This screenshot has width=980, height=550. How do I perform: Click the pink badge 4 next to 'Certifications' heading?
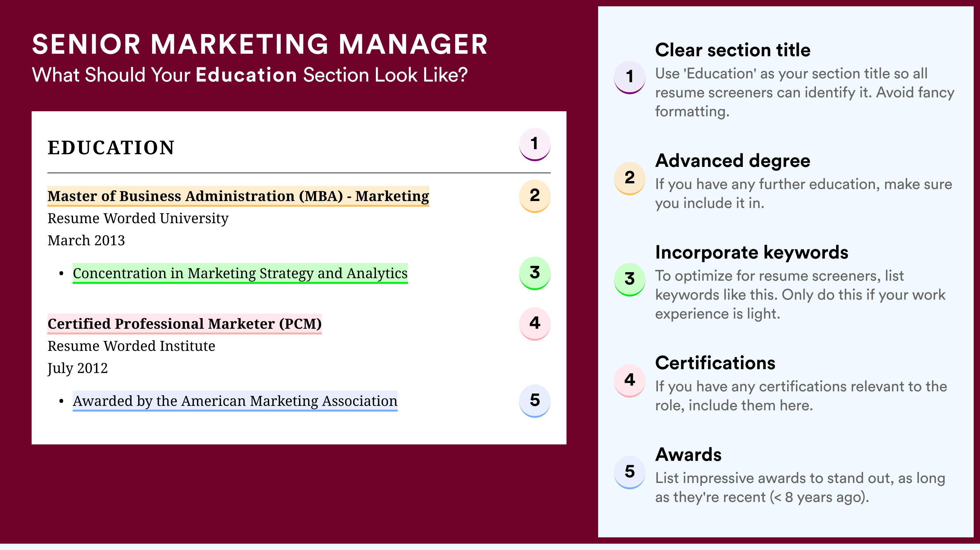coord(630,381)
